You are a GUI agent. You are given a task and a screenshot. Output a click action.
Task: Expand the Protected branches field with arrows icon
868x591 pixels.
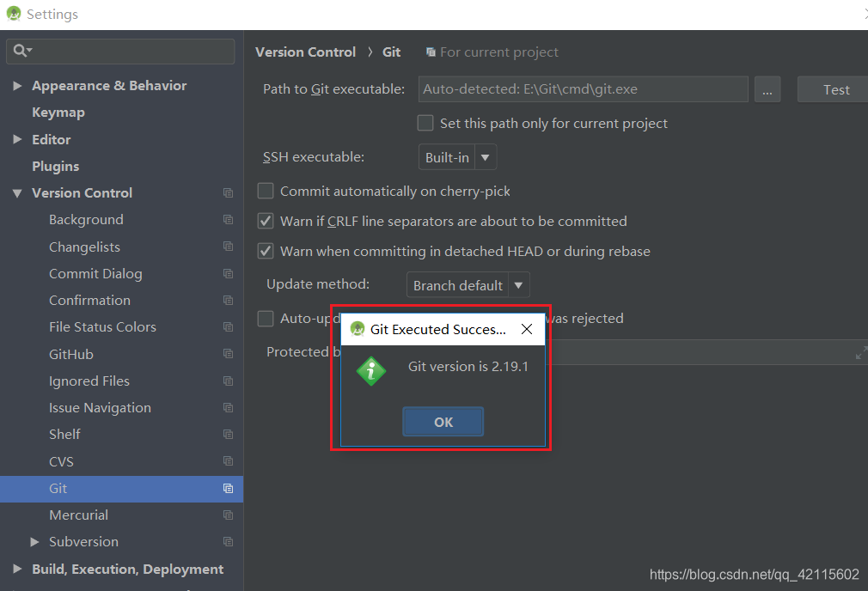861,352
